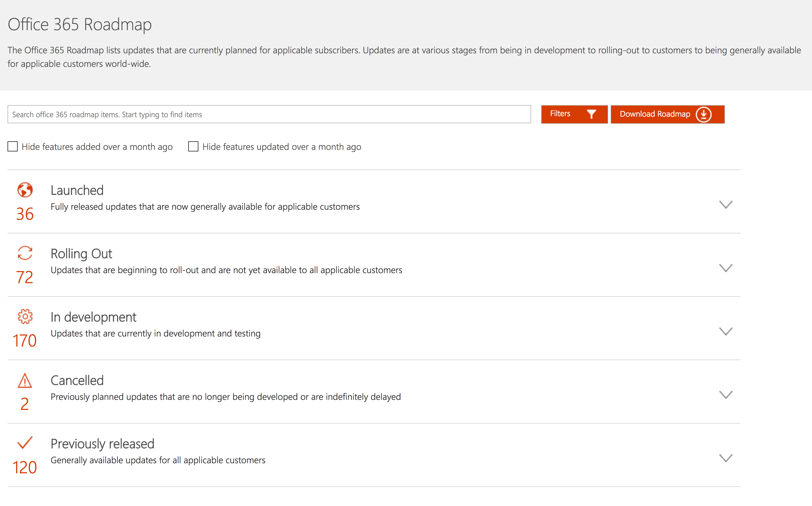Click the Rolling Out refresh arrows icon
Viewport: 812px width, 506px height.
pyautogui.click(x=25, y=253)
